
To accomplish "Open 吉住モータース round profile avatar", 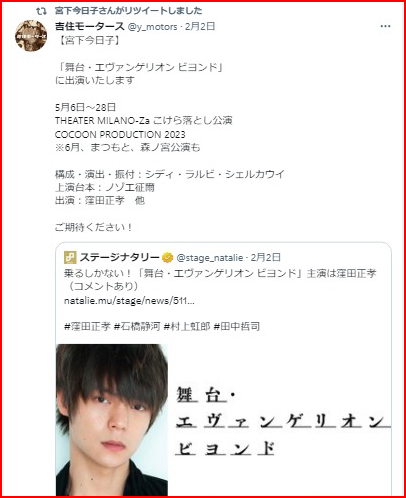I will (31, 36).
